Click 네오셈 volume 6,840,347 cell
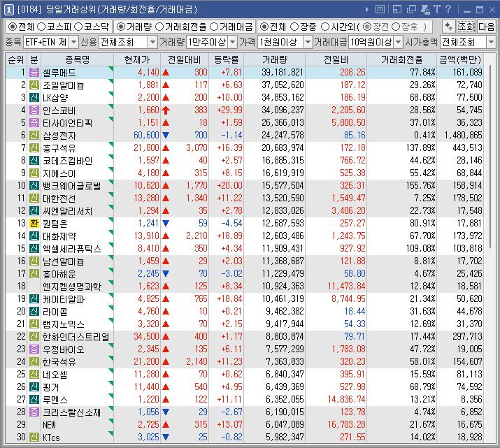Image resolution: width=500 pixels, height=448 pixels. tap(275, 374)
